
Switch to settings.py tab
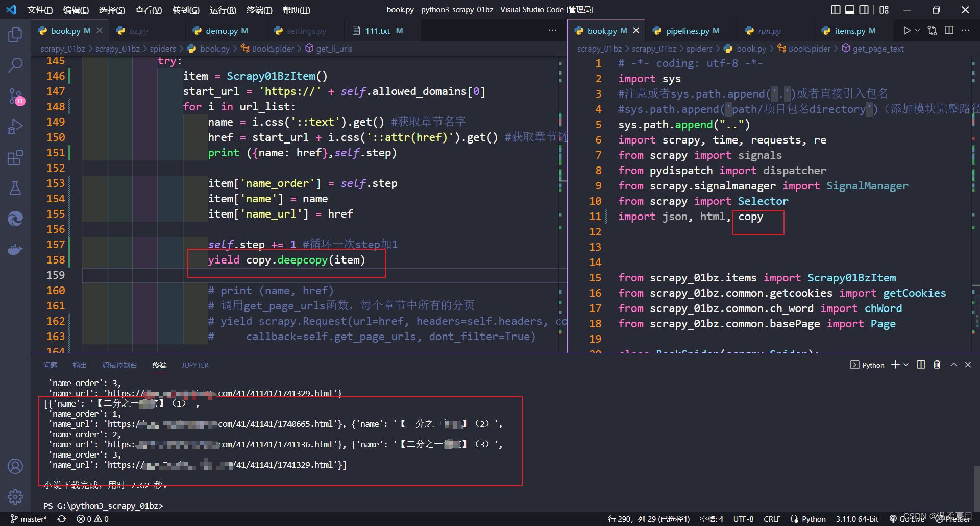tap(306, 31)
